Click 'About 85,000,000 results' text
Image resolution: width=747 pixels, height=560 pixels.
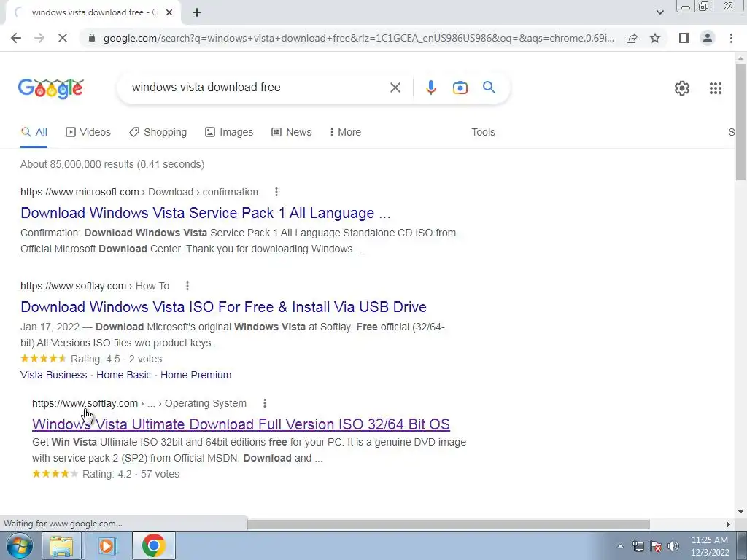(x=112, y=164)
